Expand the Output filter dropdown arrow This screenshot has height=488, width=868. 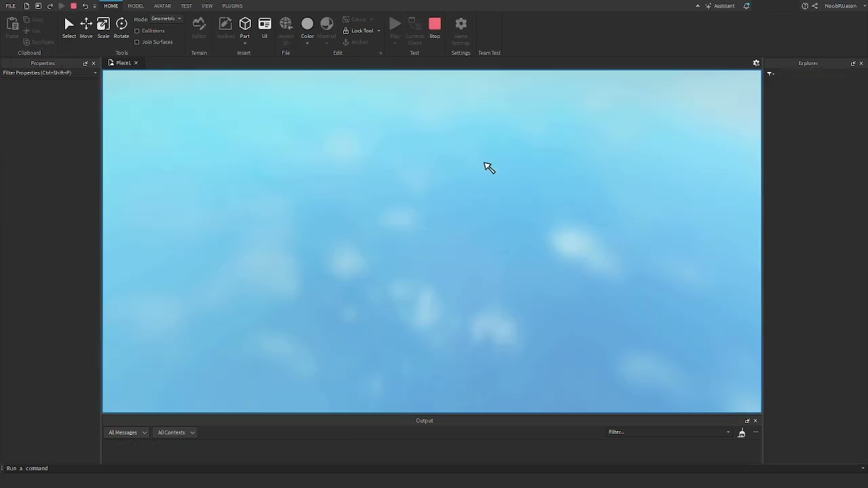[728, 432]
